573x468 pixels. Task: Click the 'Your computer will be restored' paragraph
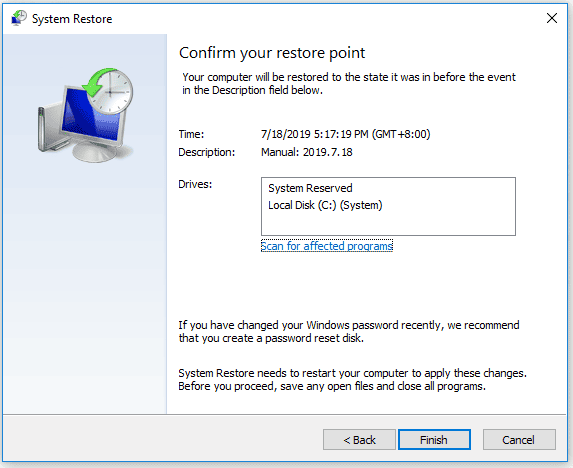349,84
